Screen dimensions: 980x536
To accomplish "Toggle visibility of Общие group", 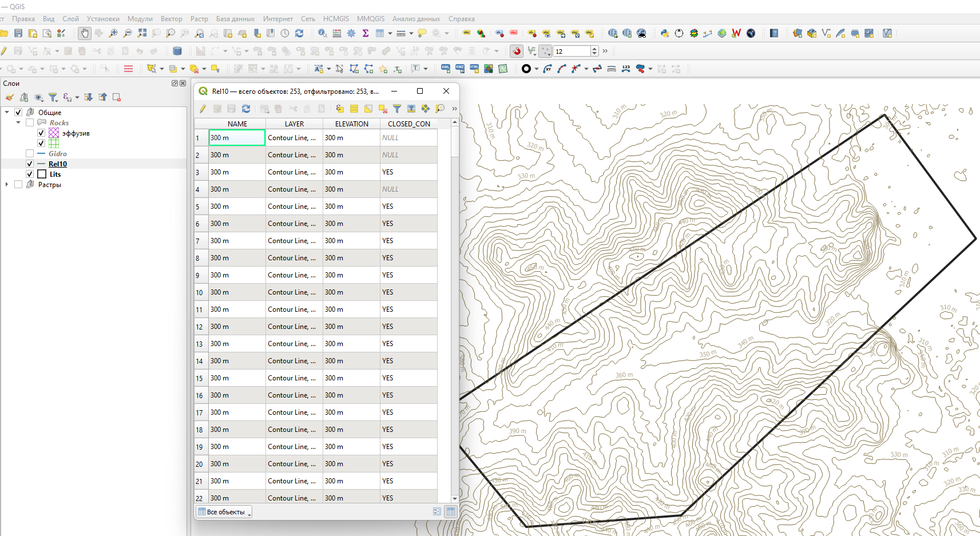I will [x=18, y=113].
